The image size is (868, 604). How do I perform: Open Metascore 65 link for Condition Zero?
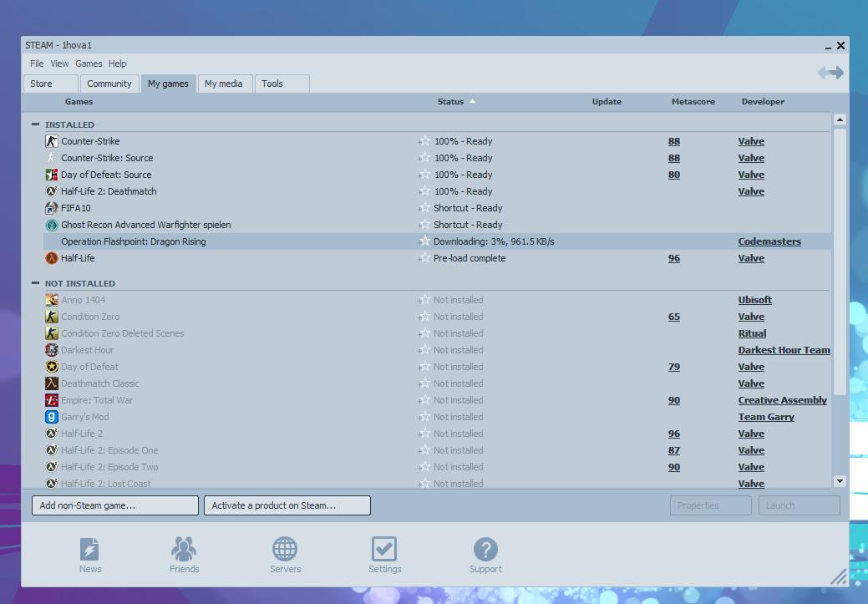tap(673, 317)
